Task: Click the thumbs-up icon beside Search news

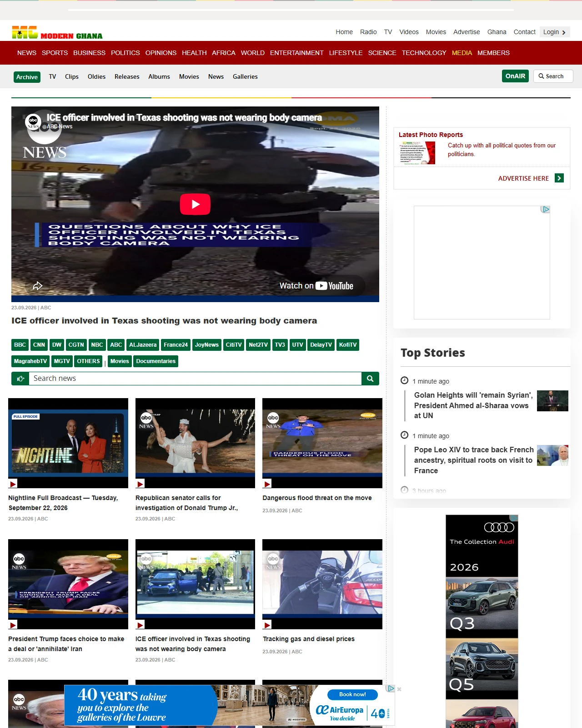Action: 20,379
